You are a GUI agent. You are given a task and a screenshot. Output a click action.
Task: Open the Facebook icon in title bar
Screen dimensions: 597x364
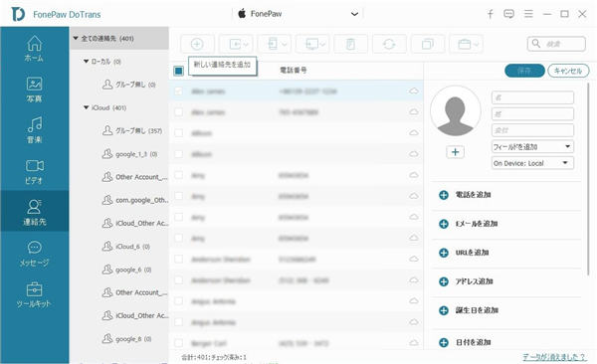[x=491, y=14]
